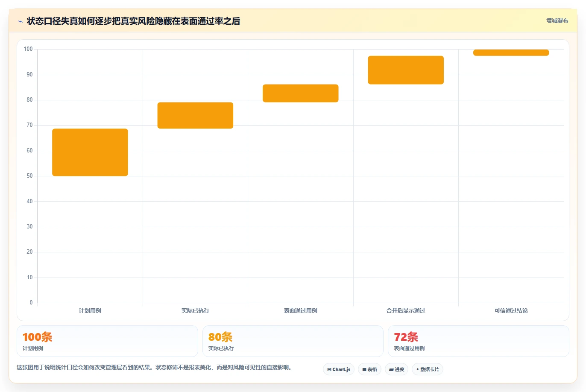Click the y-axis value 50

point(29,176)
